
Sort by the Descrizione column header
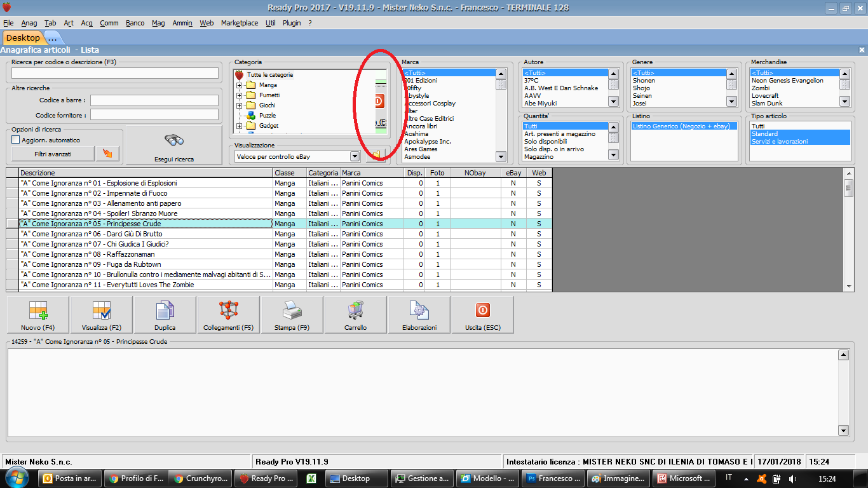coord(146,173)
